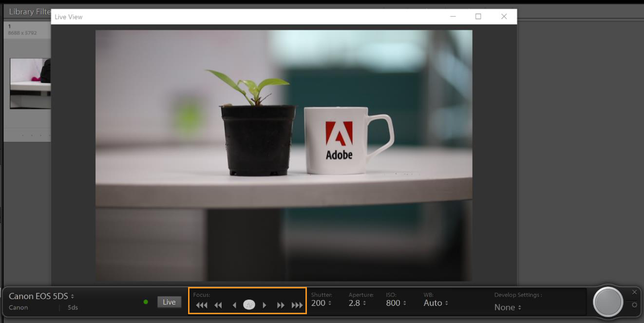644x323 pixels.
Task: Select the large focus-near step icon
Action: [202, 304]
